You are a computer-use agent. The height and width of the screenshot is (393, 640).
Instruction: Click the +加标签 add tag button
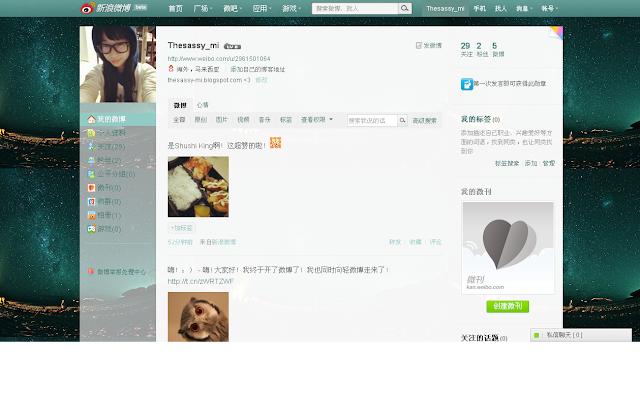[x=182, y=228]
